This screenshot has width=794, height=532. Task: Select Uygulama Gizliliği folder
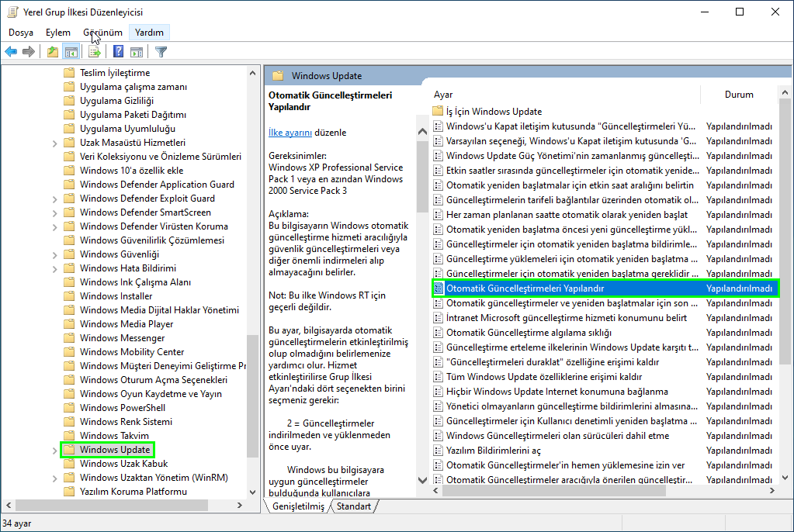tap(116, 101)
